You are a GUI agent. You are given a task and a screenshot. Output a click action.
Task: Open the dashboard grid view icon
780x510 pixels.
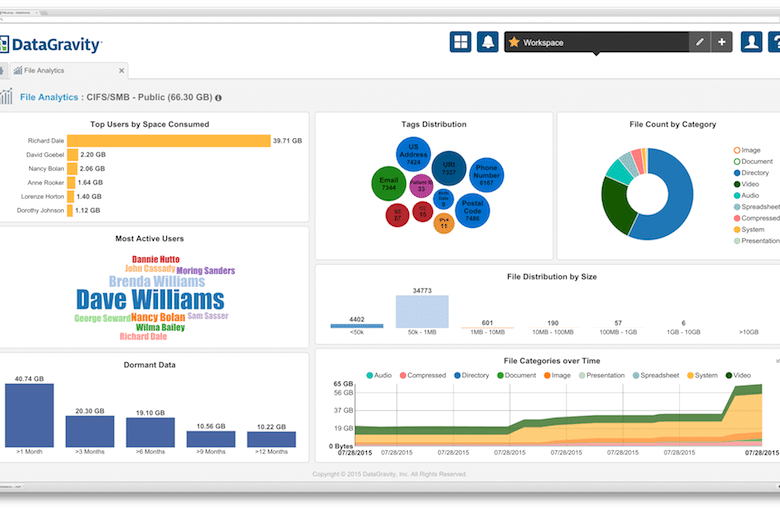point(460,42)
